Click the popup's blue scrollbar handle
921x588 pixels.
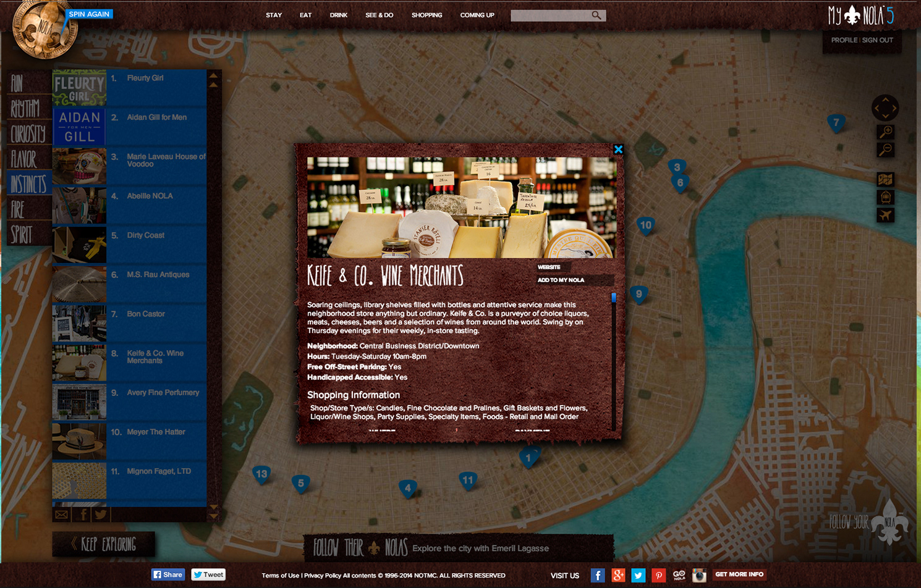click(614, 298)
